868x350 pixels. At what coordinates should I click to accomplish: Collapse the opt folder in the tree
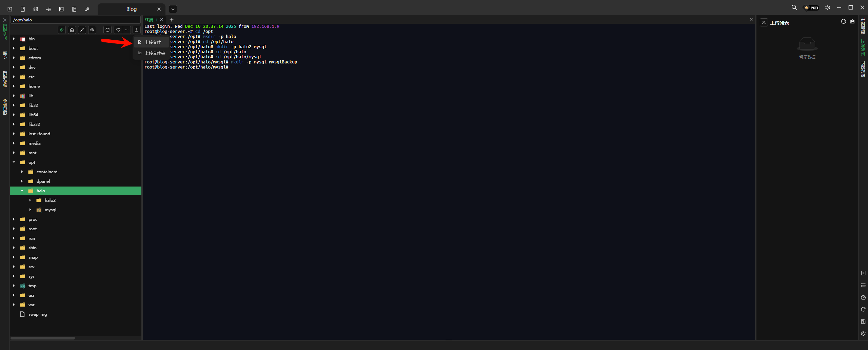(x=14, y=162)
